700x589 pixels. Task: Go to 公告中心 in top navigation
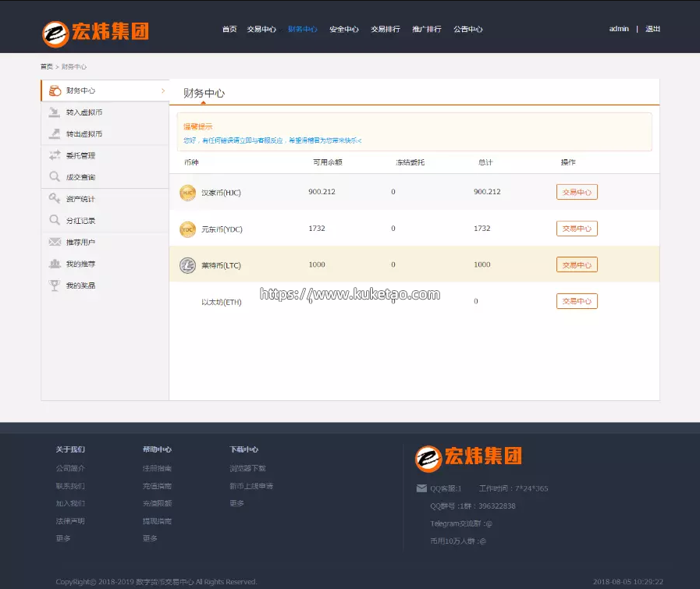[468, 29]
